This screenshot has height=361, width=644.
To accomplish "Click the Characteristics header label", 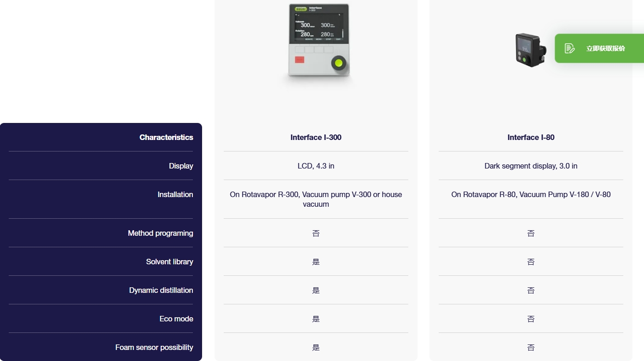I will point(166,137).
